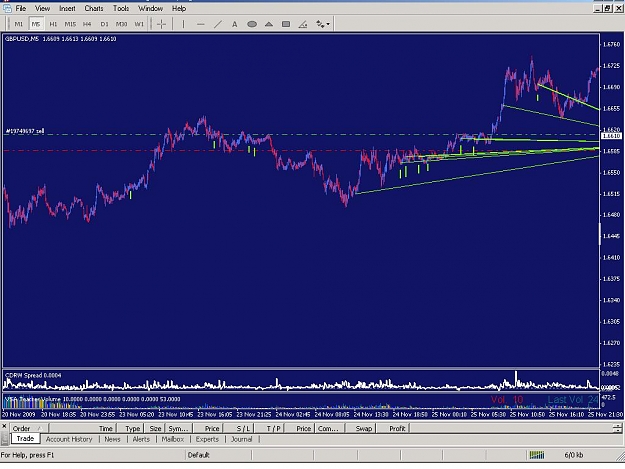This screenshot has width=625, height=469.
Task: Click the Default profile in status bar
Action: click(198, 455)
